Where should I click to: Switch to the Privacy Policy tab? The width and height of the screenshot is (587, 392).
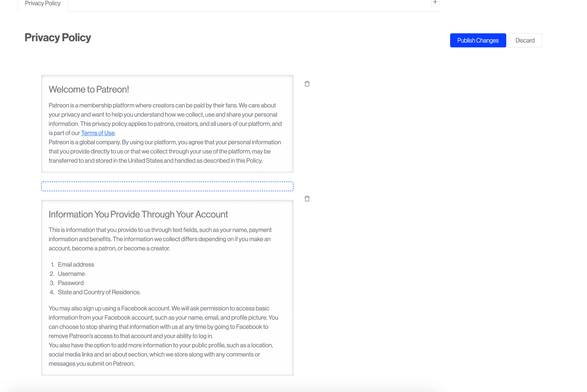click(43, 4)
